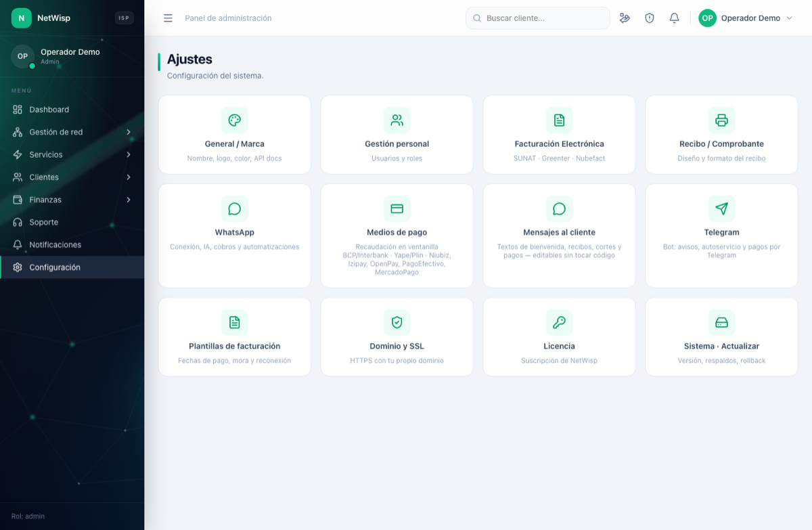Click the shield security icon in header

click(650, 18)
